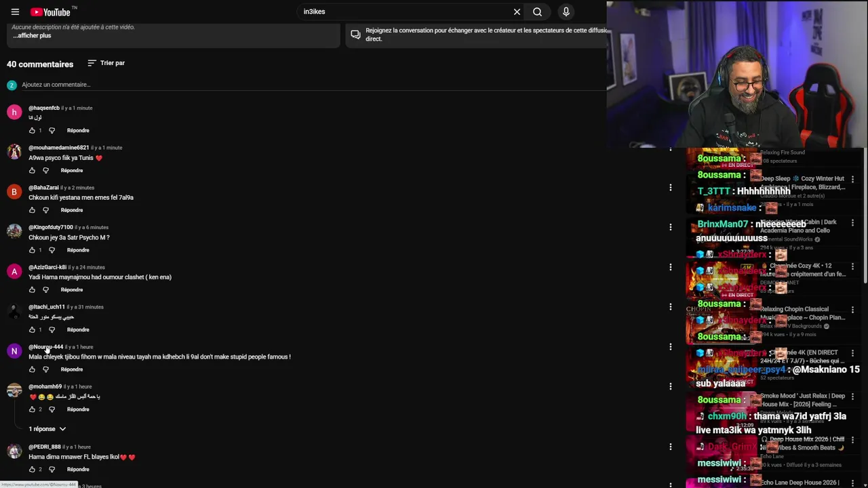Open the live chat join banner icon
Image resolution: width=868 pixels, height=488 pixels.
[x=355, y=34]
